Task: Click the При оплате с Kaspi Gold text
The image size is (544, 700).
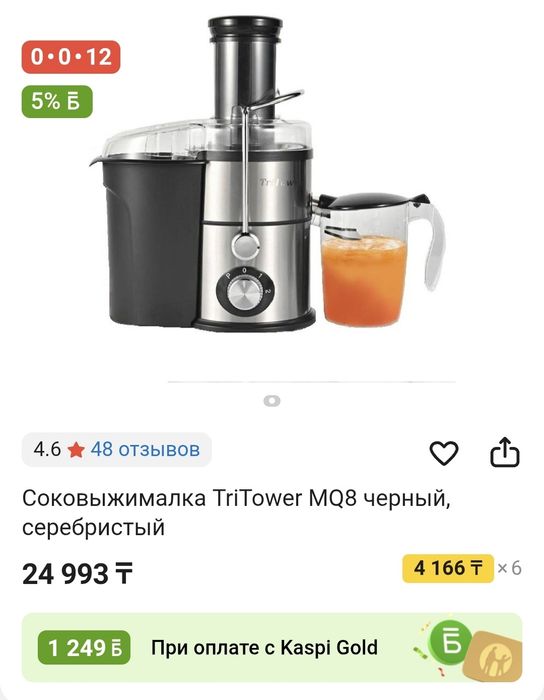Action: coord(264,647)
